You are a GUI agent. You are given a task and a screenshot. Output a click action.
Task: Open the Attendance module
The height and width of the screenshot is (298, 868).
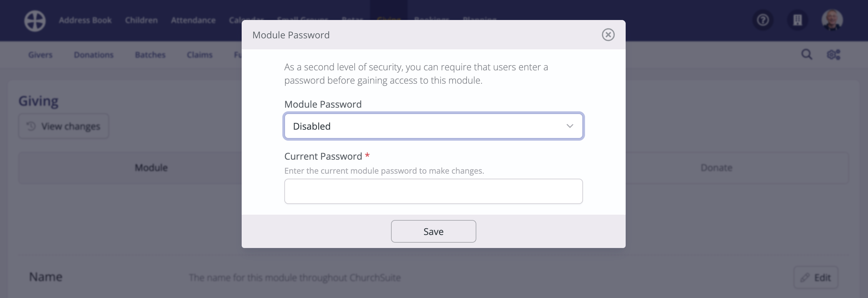click(193, 20)
